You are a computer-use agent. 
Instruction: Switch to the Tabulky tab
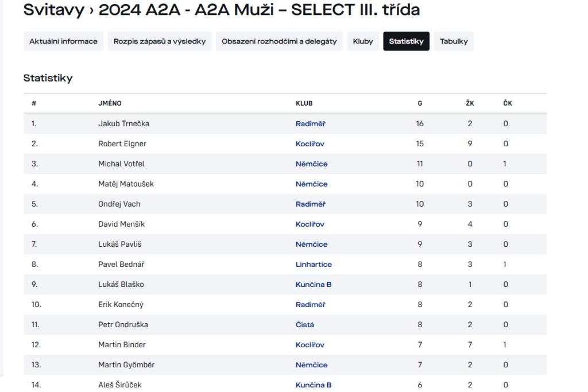[454, 41]
